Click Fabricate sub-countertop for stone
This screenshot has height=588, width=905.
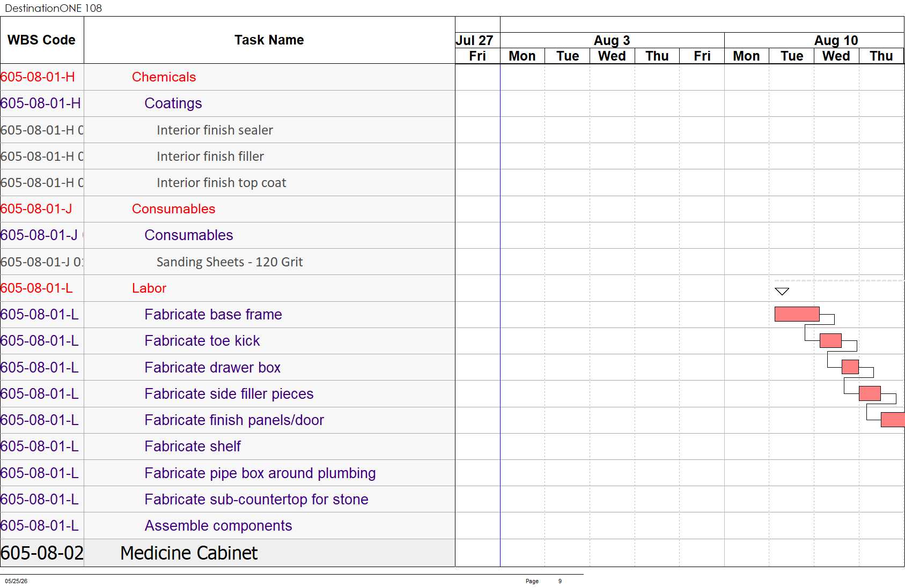[x=256, y=500]
